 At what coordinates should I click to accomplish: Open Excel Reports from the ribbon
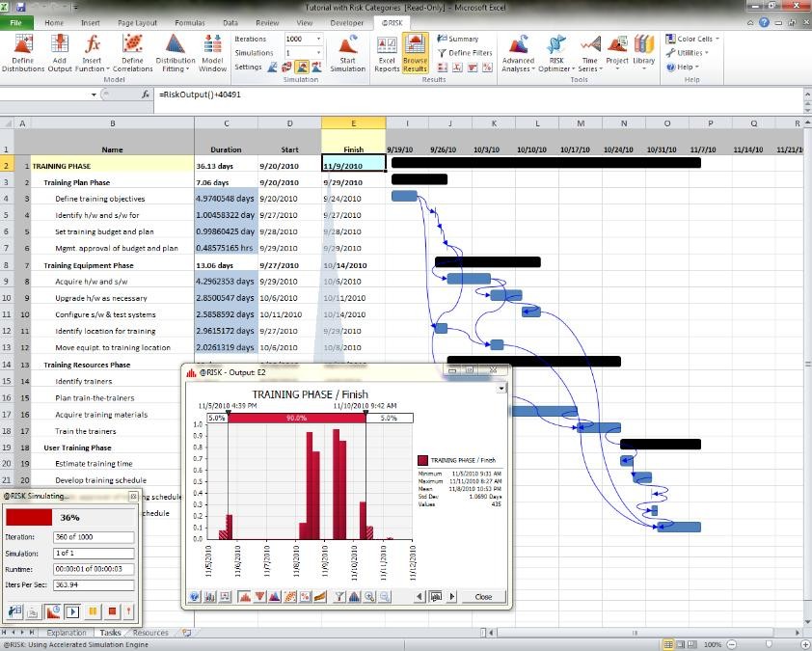coord(387,50)
